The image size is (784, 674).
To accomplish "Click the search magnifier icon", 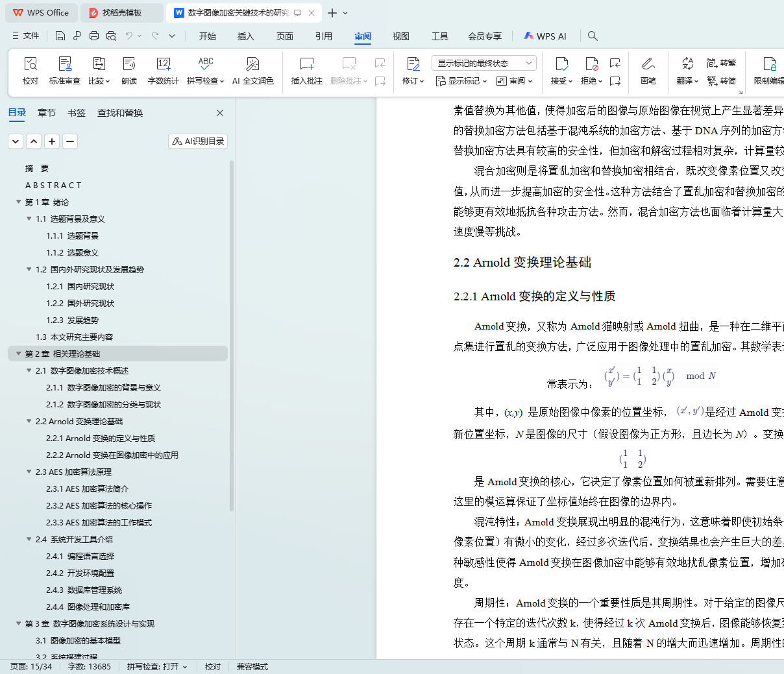I will point(593,36).
